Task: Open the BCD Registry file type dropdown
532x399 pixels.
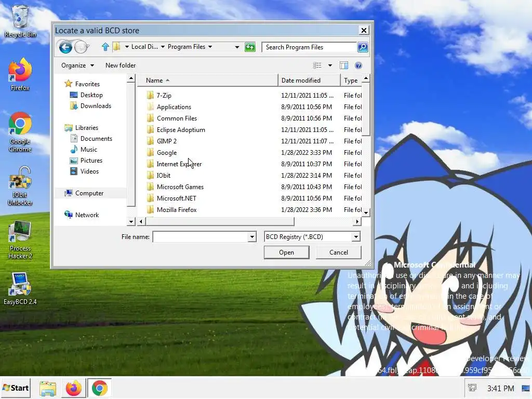Action: [355, 237]
